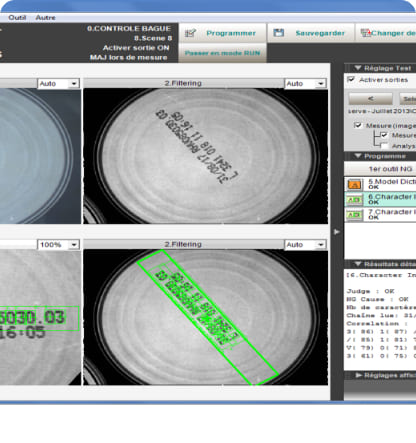Open the Auto dropdown of the 2.Filtering pane without green overlay
Screen dimensions: 416x443
[x=305, y=83]
